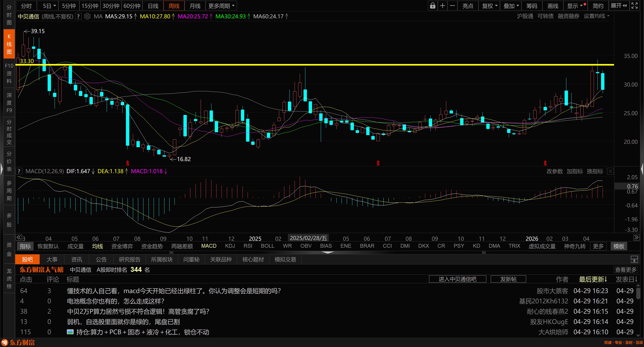Open F10资料 sidebar item
The image size is (644, 347).
click(9, 73)
